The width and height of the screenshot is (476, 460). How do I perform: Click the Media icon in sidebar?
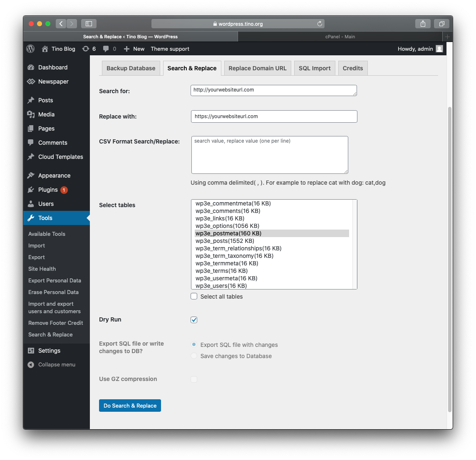(31, 114)
